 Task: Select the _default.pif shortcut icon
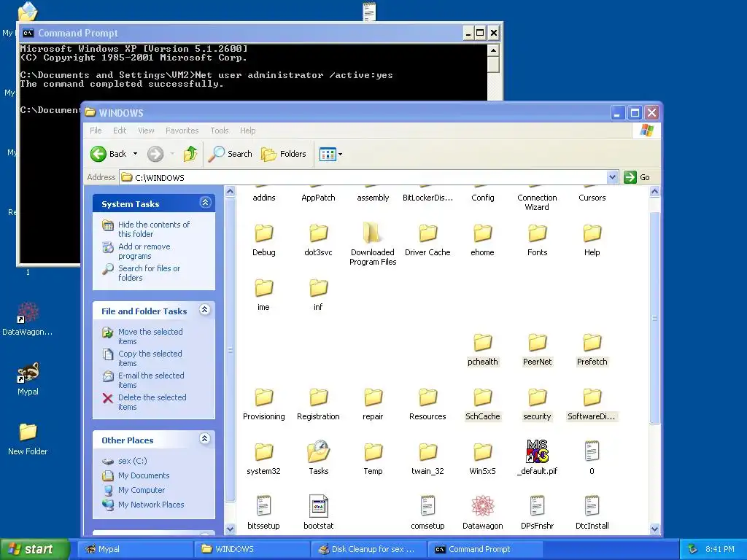click(x=538, y=451)
